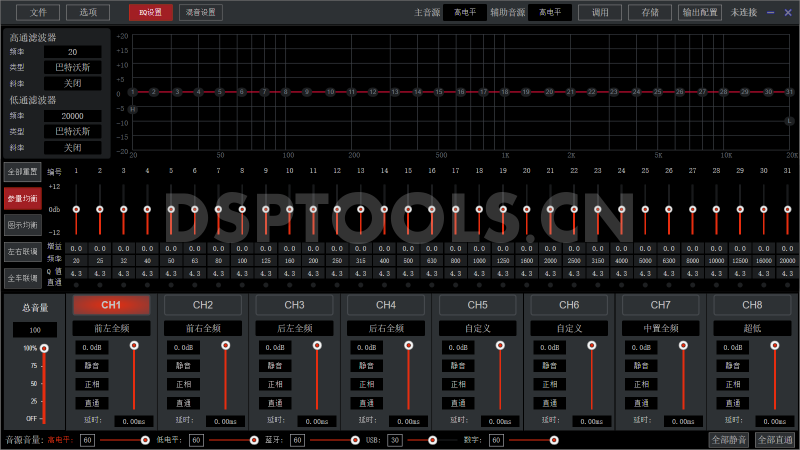Click the 总音量 master volume slider handle

click(x=43, y=349)
